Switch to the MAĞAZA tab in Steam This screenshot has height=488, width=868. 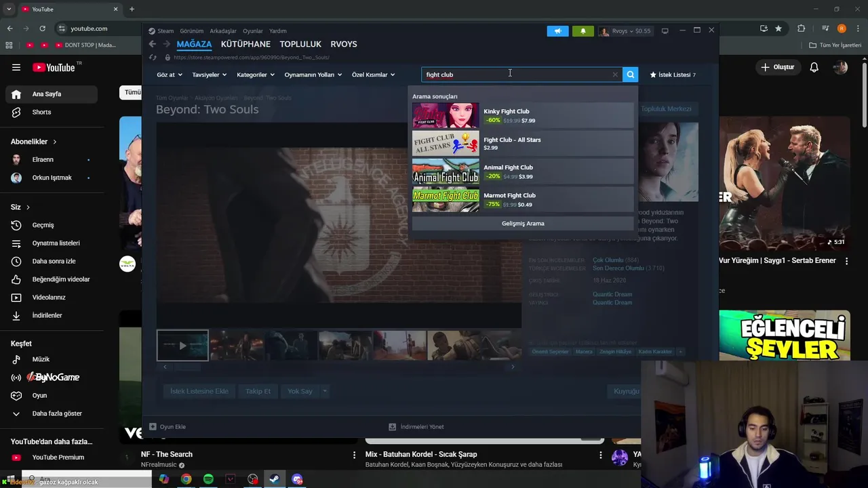point(194,44)
